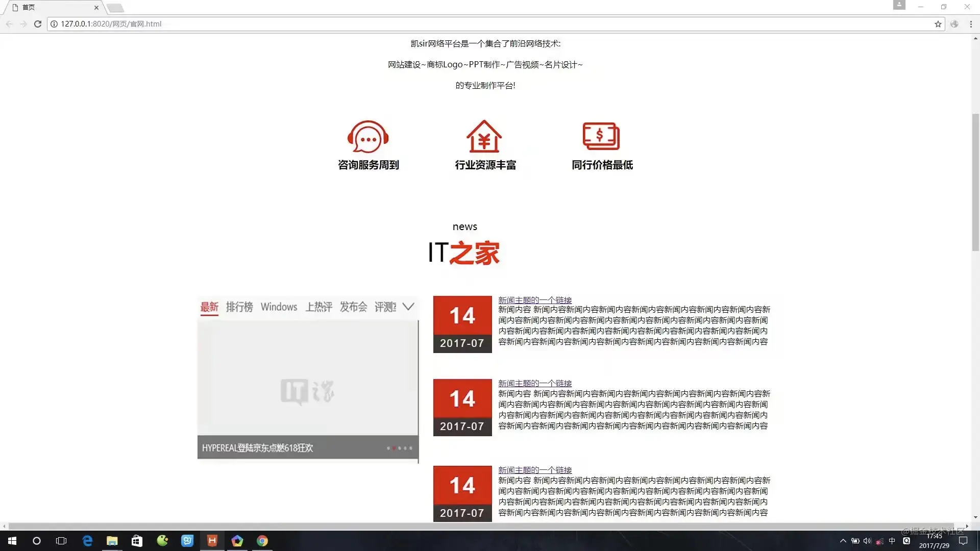Screen dimensions: 980x551
Task: Click the second 14 2017-07 date badge
Action: pyautogui.click(x=462, y=408)
